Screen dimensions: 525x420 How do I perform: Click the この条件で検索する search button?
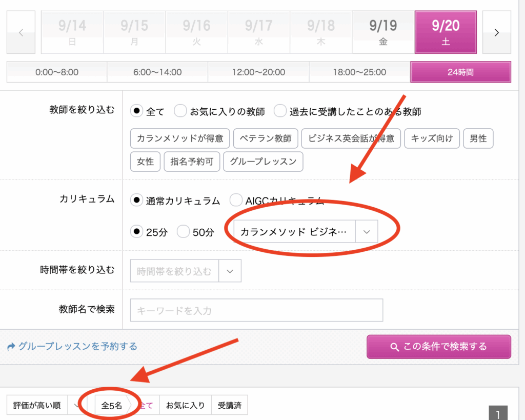pos(438,347)
